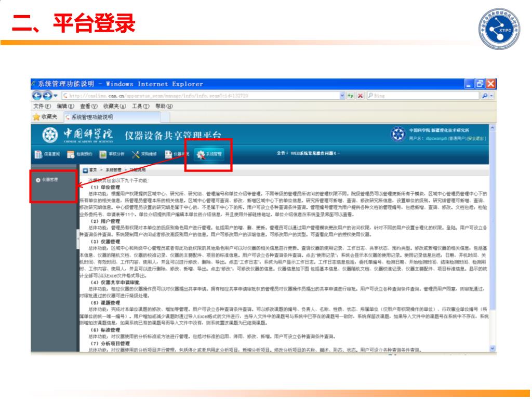Open the 收藏夹(A) menu

click(115, 106)
